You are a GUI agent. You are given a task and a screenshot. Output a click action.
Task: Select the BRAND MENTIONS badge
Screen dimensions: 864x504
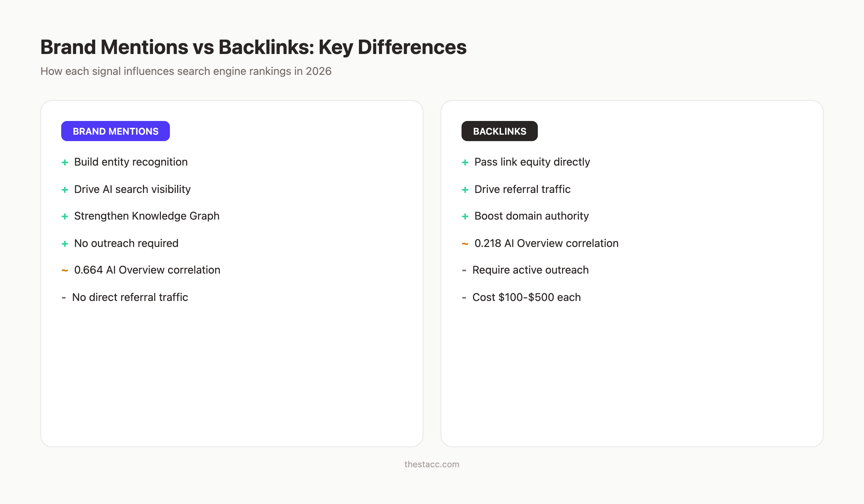coord(115,131)
